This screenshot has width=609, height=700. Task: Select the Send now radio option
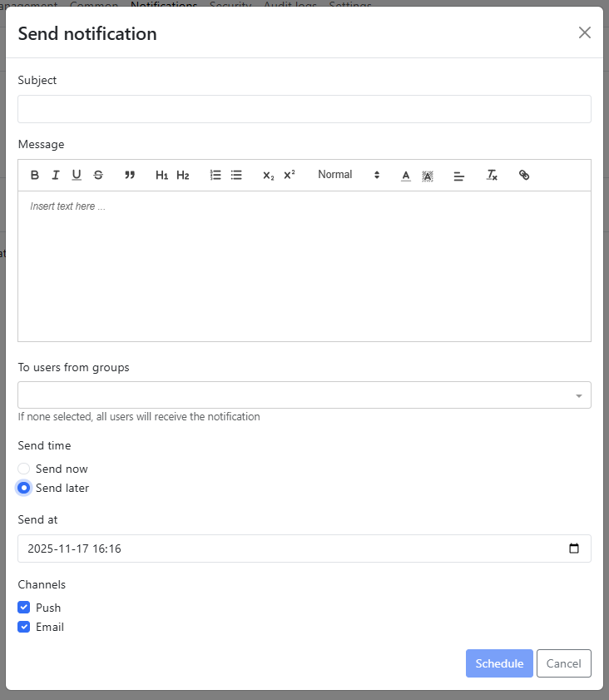pos(24,469)
